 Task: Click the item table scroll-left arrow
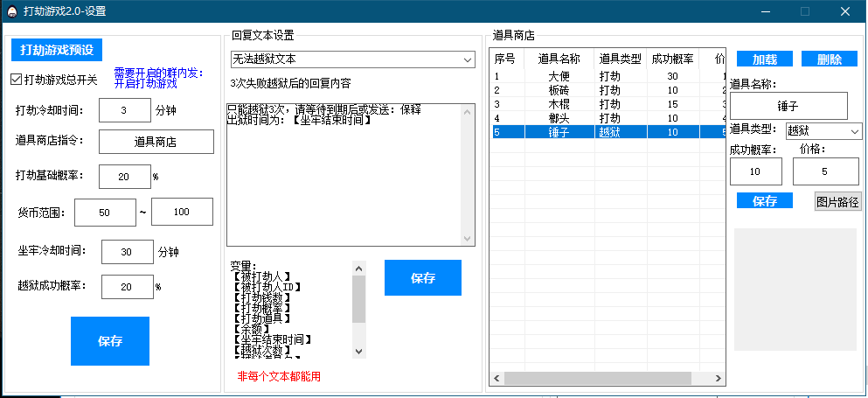tap(497, 378)
